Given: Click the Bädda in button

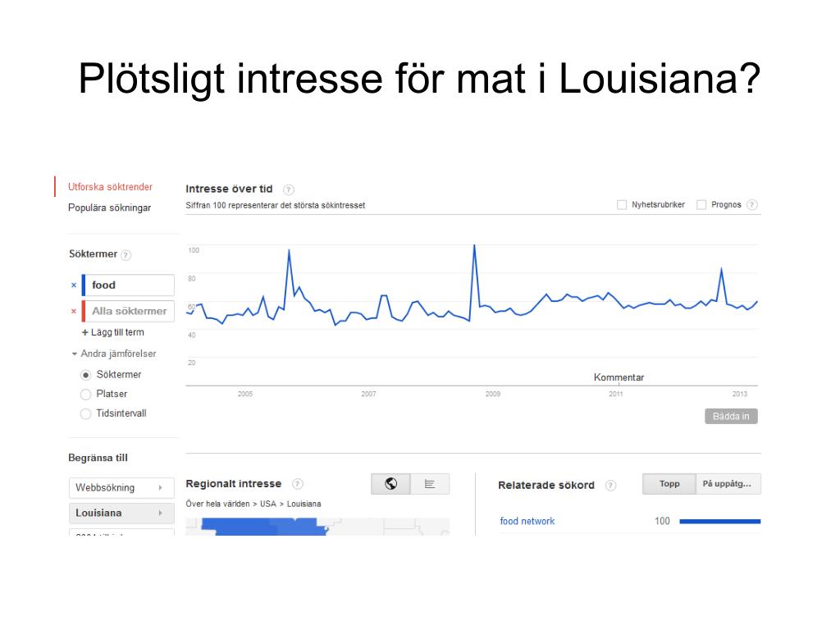Looking at the screenshot, I should click(731, 416).
